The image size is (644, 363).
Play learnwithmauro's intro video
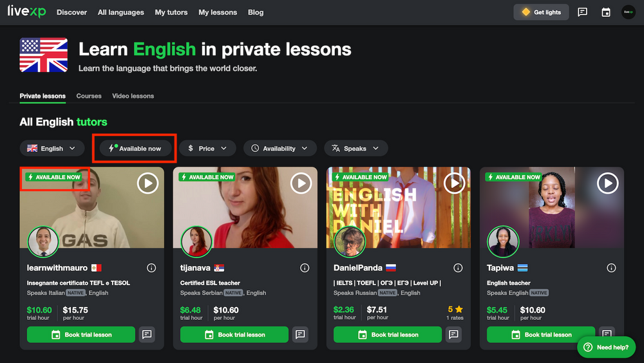coord(147,183)
